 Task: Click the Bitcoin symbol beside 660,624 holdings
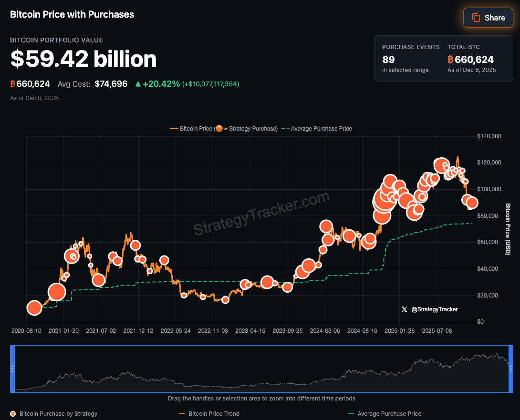coord(12,83)
